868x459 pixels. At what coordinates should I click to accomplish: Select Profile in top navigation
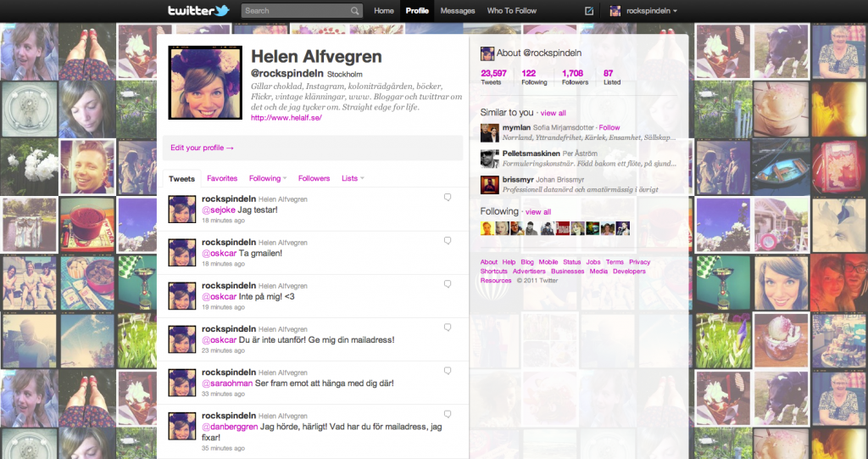pyautogui.click(x=417, y=10)
